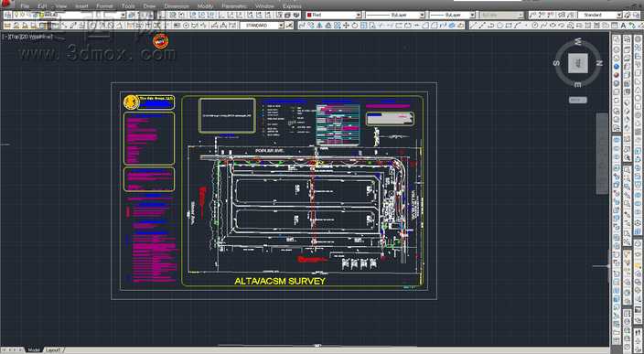Click the E compass letter on ViewCube
Image resolution: width=644 pixels, height=354 pixels.
pyautogui.click(x=578, y=84)
